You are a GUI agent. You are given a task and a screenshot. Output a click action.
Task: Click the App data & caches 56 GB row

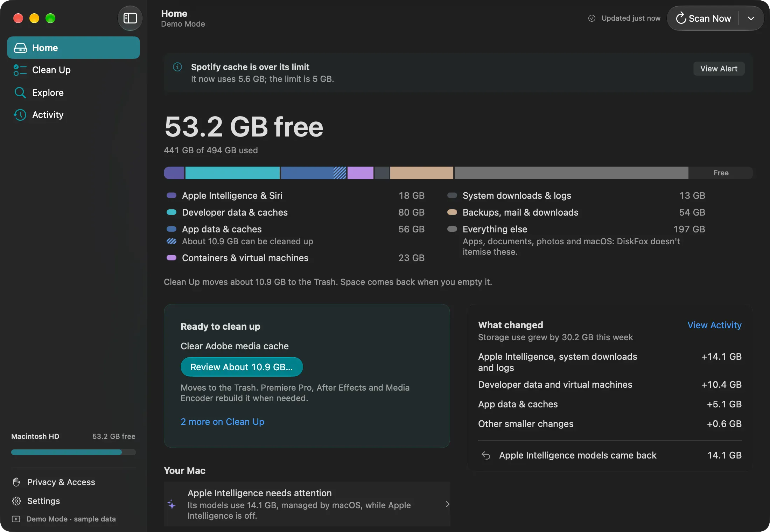295,229
